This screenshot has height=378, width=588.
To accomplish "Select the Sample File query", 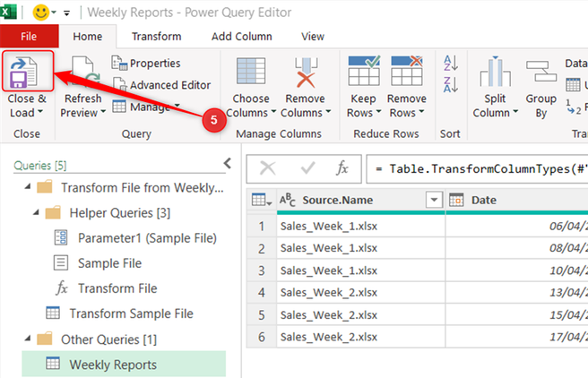I will point(99,263).
